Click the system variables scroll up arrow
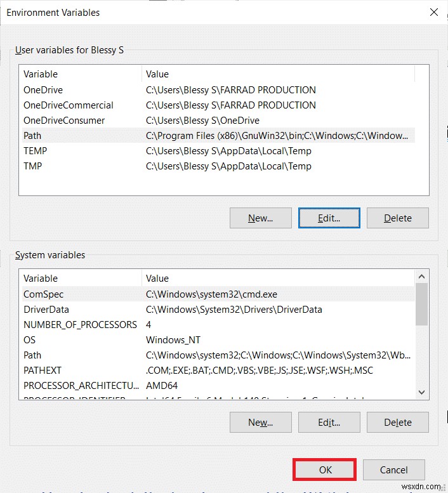The height and width of the screenshot is (493, 448). [422, 277]
